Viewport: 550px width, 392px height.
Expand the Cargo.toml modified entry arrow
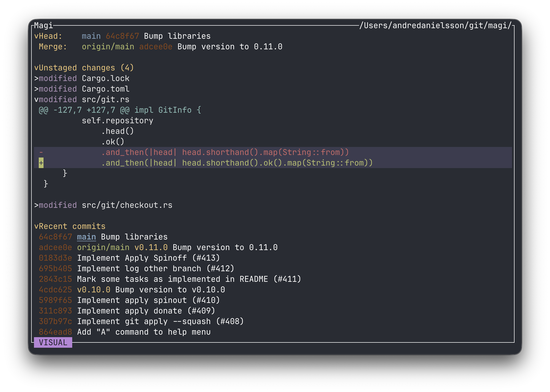(36, 89)
